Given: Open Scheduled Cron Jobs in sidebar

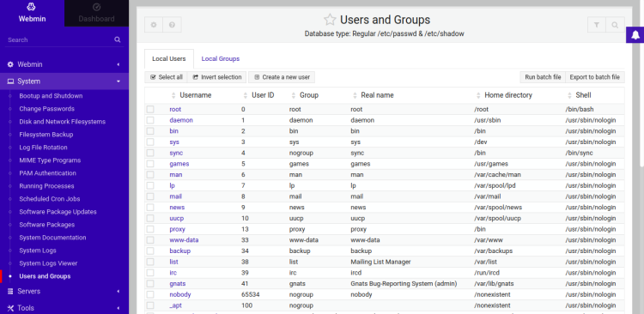Looking at the screenshot, I should point(50,199).
